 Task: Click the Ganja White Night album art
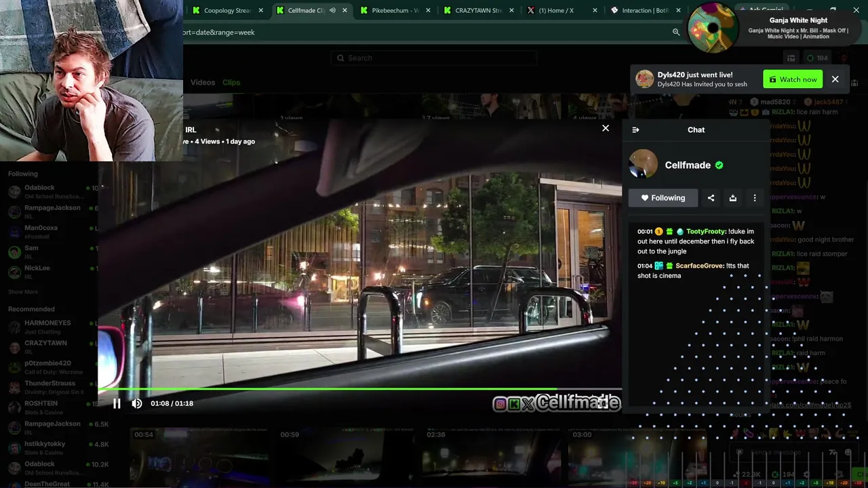point(713,28)
